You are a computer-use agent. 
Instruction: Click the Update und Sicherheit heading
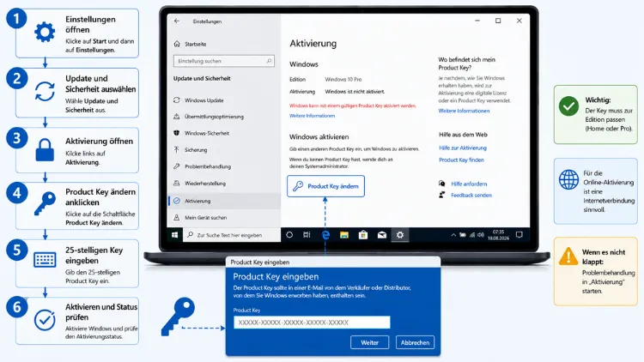click(x=202, y=78)
